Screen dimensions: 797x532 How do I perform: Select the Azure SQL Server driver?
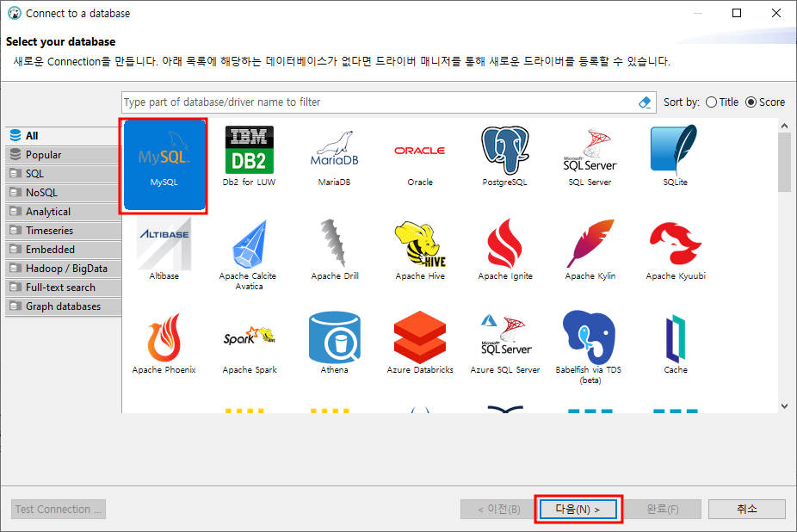pyautogui.click(x=505, y=343)
